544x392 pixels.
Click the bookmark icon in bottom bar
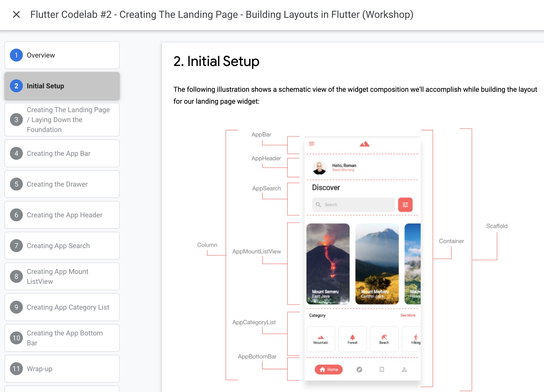click(382, 370)
